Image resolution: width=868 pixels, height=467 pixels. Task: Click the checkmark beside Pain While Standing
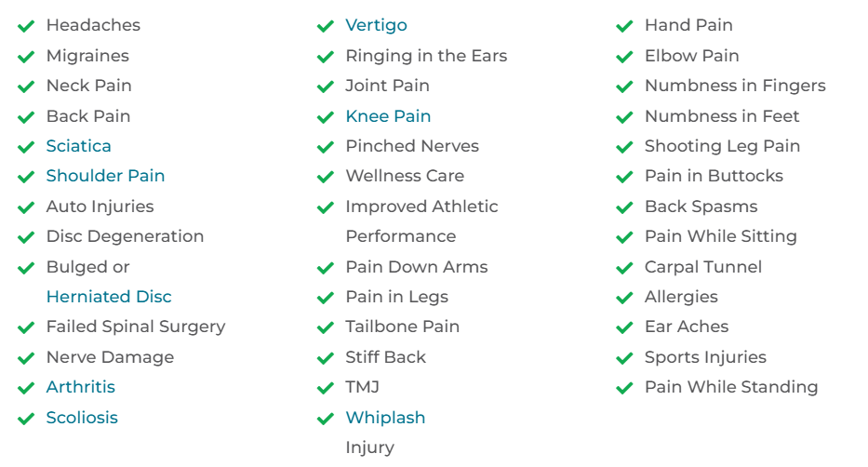(624, 388)
